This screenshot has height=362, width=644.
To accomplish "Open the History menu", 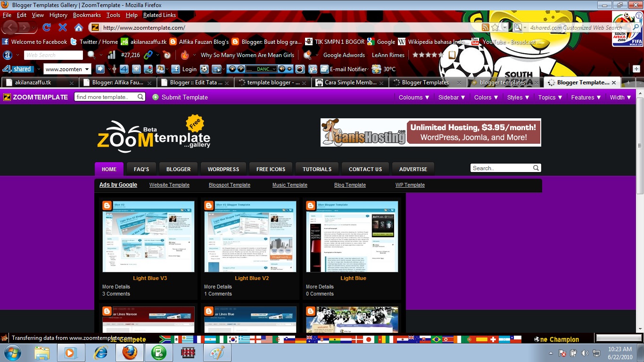I will pos(58,15).
